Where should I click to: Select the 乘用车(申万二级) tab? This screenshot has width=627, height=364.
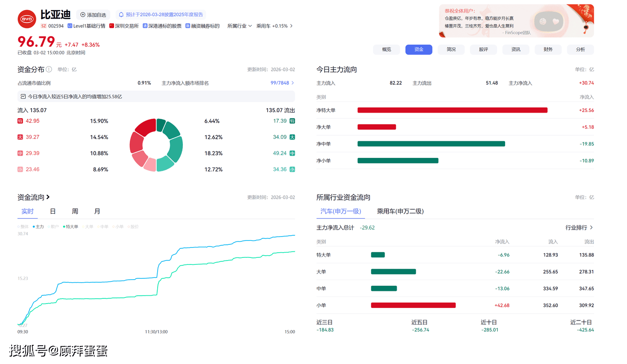coord(400,211)
